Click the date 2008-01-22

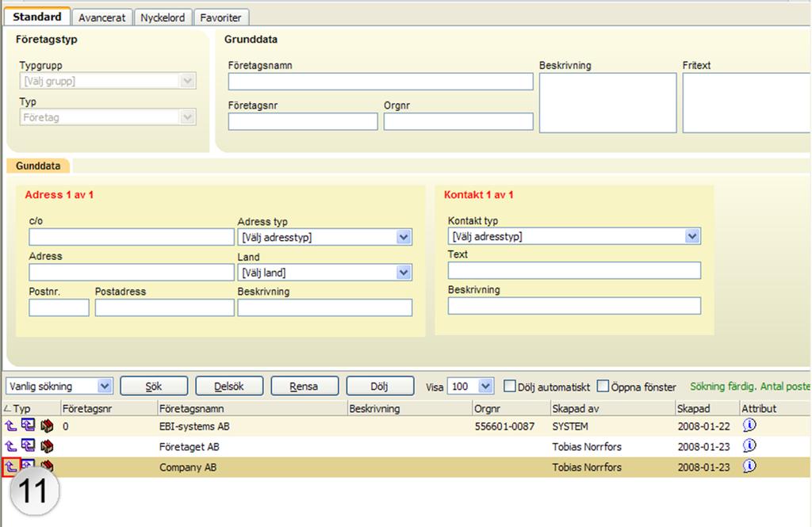point(704,426)
